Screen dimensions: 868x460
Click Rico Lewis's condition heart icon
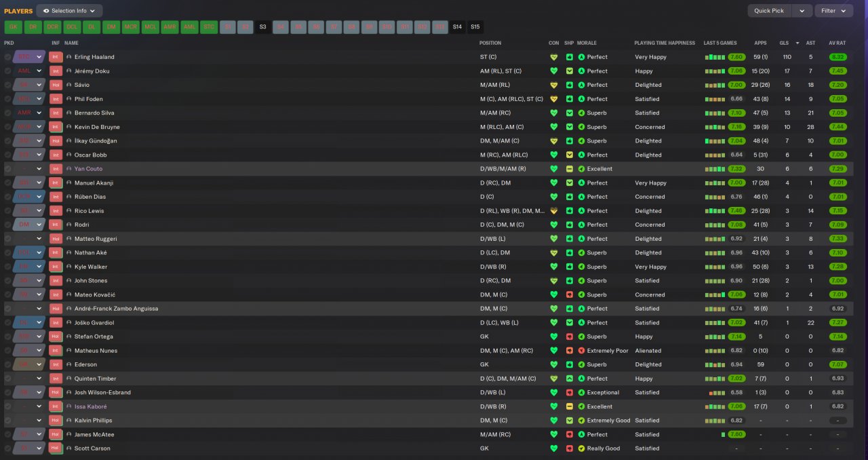pos(553,211)
